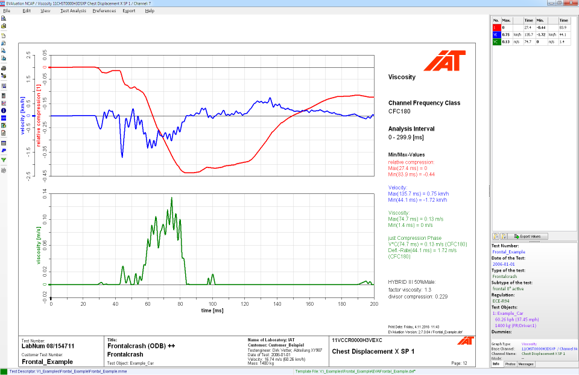Open the Edit menu
The width and height of the screenshot is (579, 375).
tap(27, 11)
